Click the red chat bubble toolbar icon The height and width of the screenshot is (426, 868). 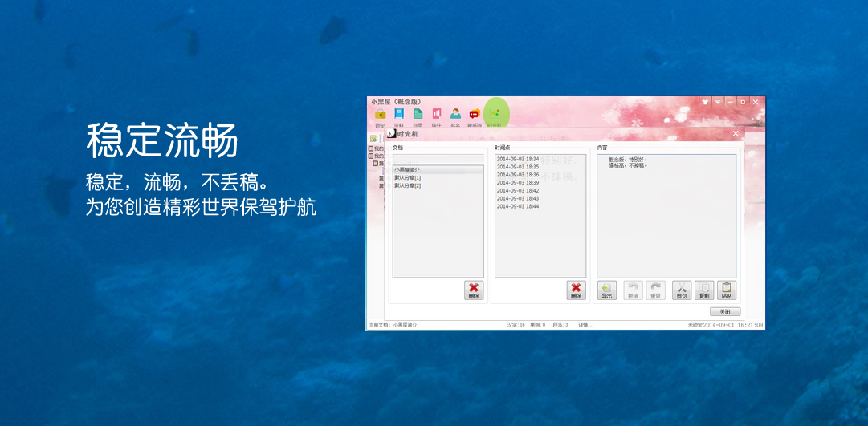pyautogui.click(x=475, y=114)
